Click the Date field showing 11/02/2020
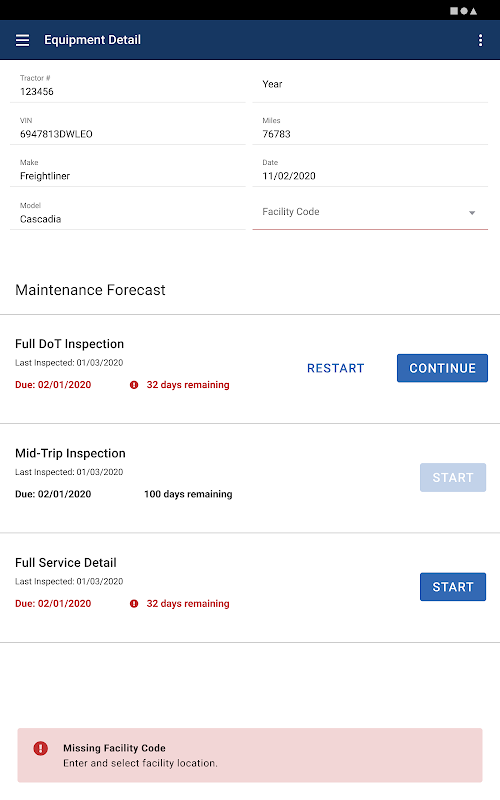Screen dimensions: 500x800 [370, 170]
